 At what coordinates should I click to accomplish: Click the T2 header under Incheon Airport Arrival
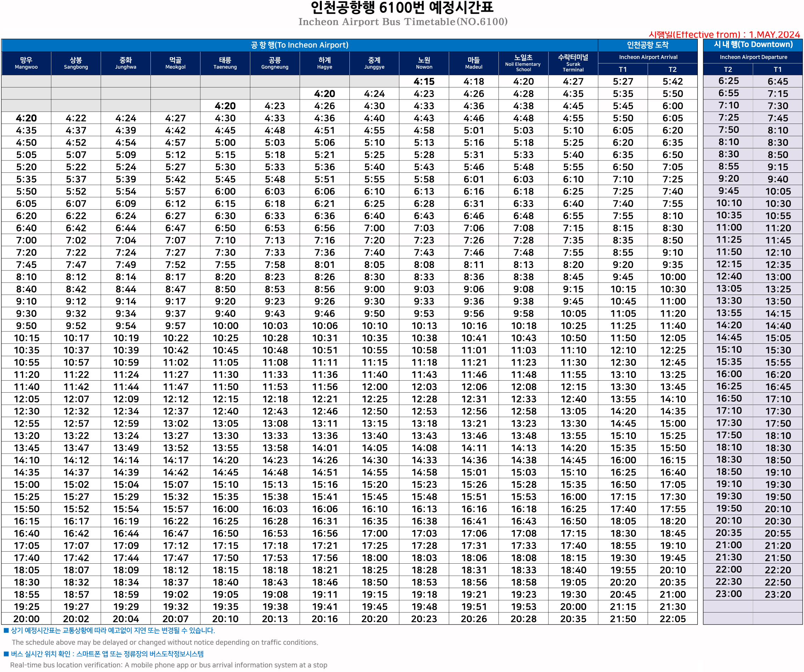tap(673, 69)
